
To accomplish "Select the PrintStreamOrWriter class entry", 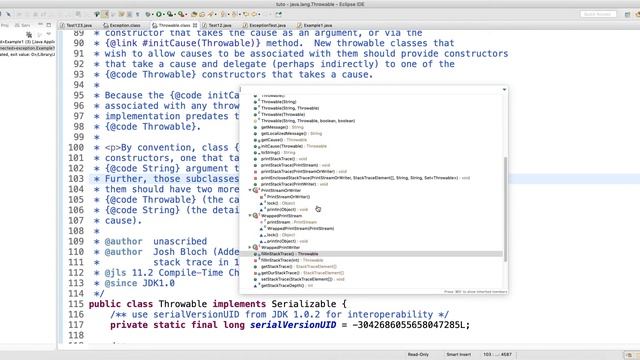I will [281, 191].
